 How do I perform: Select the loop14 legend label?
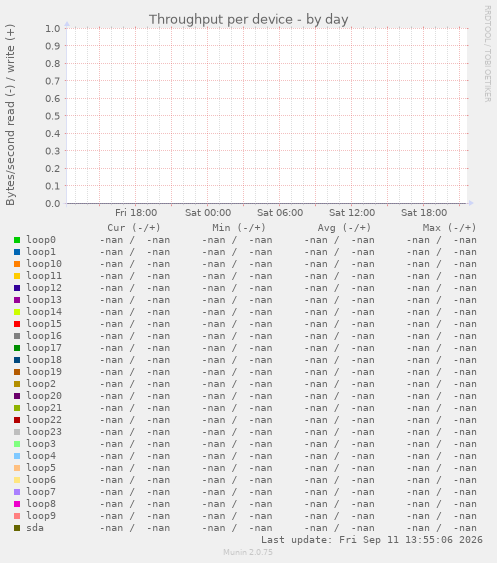[44, 312]
